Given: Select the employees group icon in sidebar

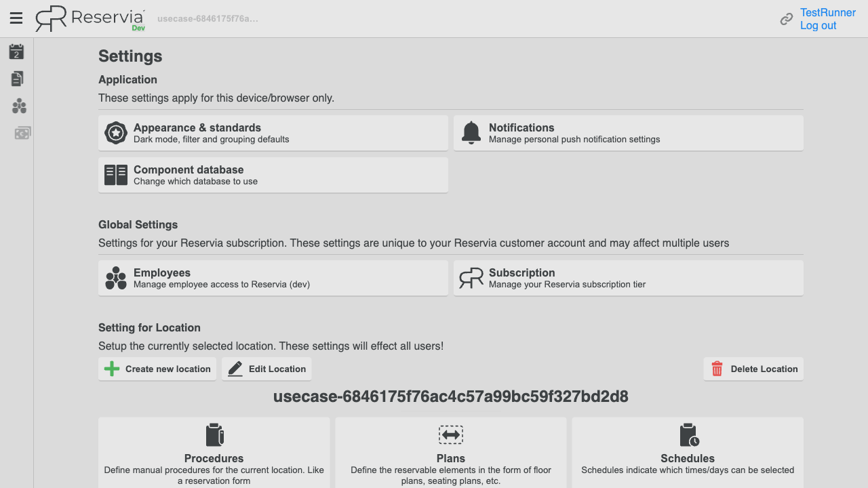Looking at the screenshot, I should (x=19, y=106).
